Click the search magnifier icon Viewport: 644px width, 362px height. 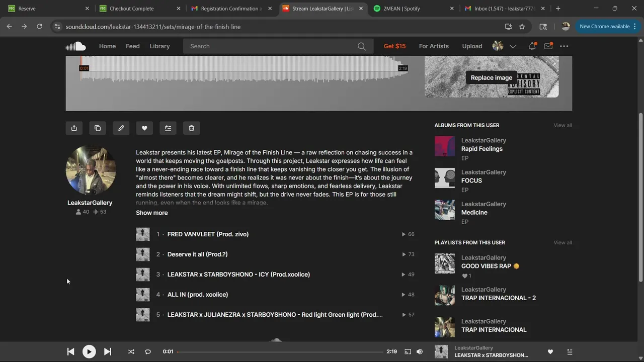click(x=362, y=46)
